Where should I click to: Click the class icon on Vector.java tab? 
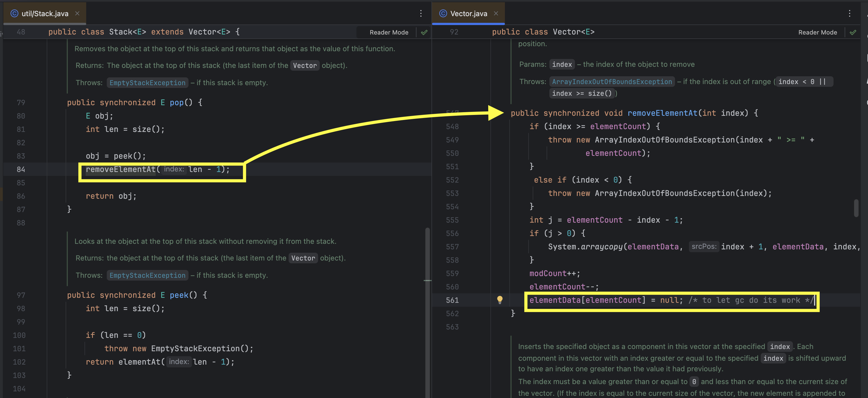point(443,13)
